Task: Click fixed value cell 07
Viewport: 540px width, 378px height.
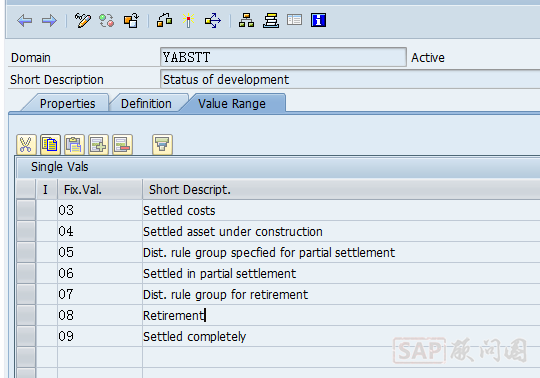Action: tap(100, 294)
